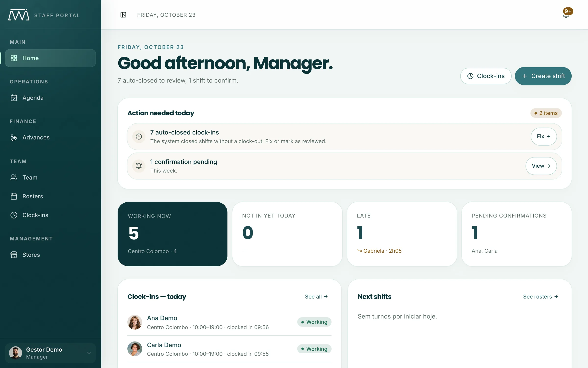Open Team page in sidebar

pyautogui.click(x=50, y=177)
